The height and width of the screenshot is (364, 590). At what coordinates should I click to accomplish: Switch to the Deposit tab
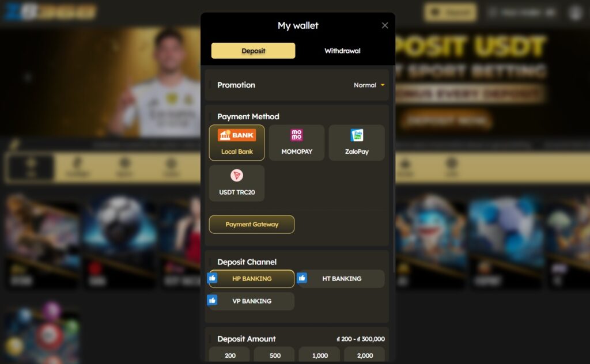tap(254, 51)
